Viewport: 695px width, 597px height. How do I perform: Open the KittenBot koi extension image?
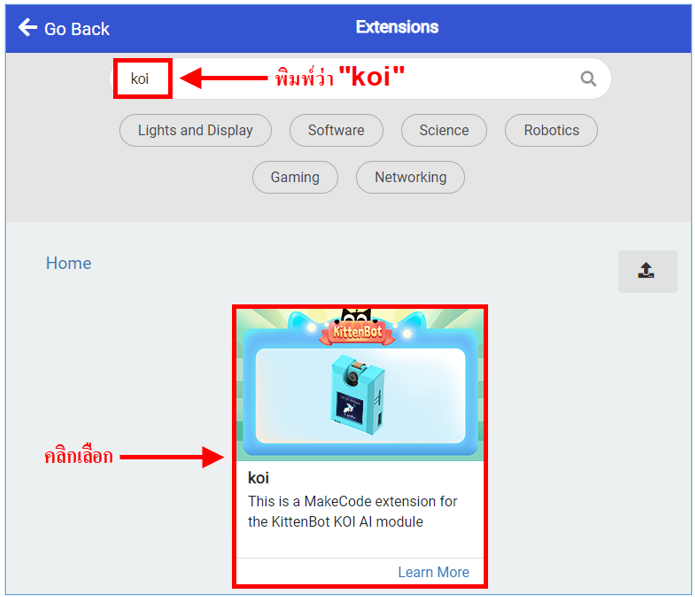tap(359, 385)
